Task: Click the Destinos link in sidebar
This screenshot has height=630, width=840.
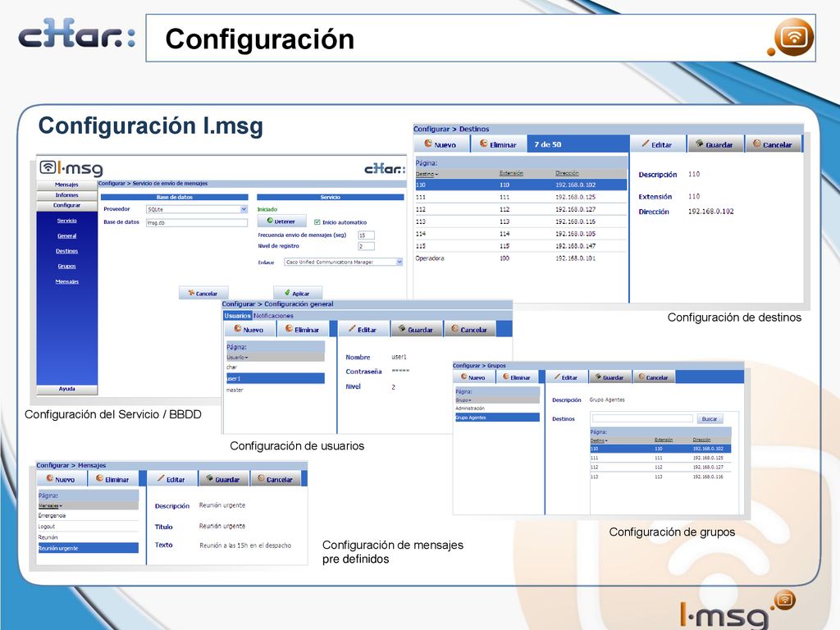Action: [67, 251]
